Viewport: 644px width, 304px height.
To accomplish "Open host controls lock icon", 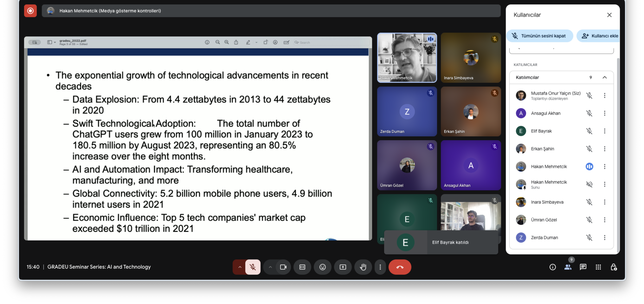I will tap(614, 267).
